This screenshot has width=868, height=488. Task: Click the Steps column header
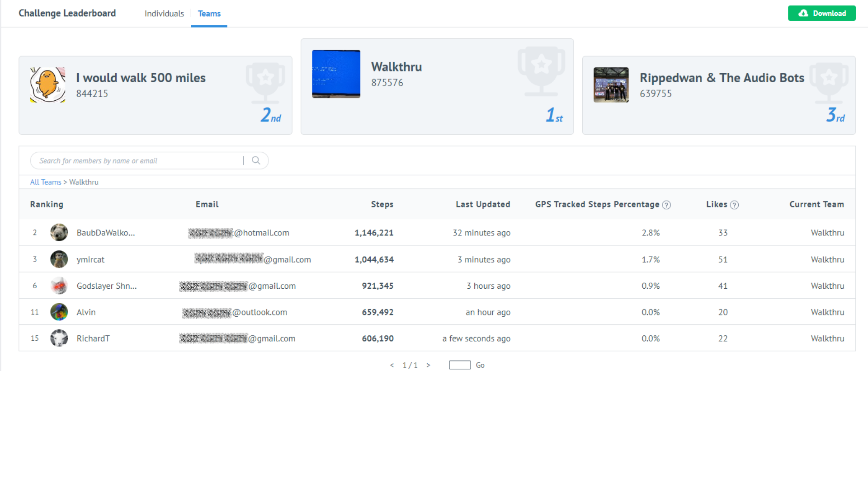point(382,204)
